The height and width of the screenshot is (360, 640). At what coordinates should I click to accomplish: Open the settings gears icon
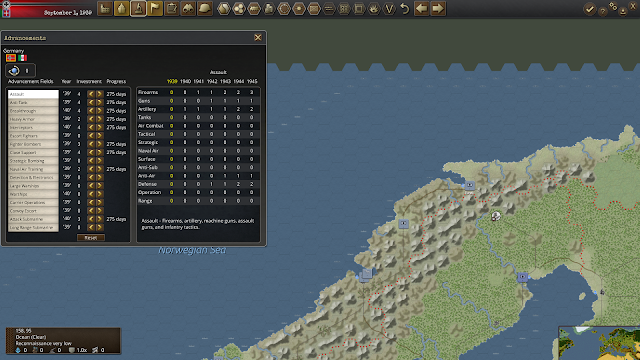[x=613, y=6]
